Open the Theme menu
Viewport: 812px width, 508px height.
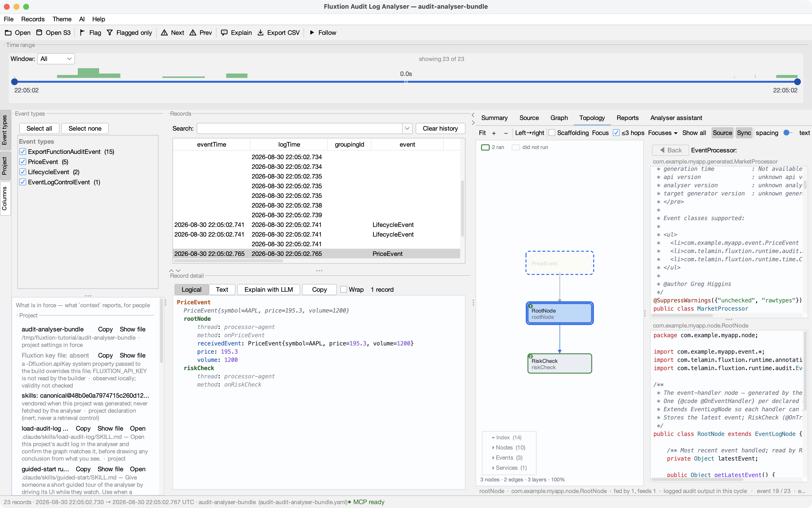62,19
